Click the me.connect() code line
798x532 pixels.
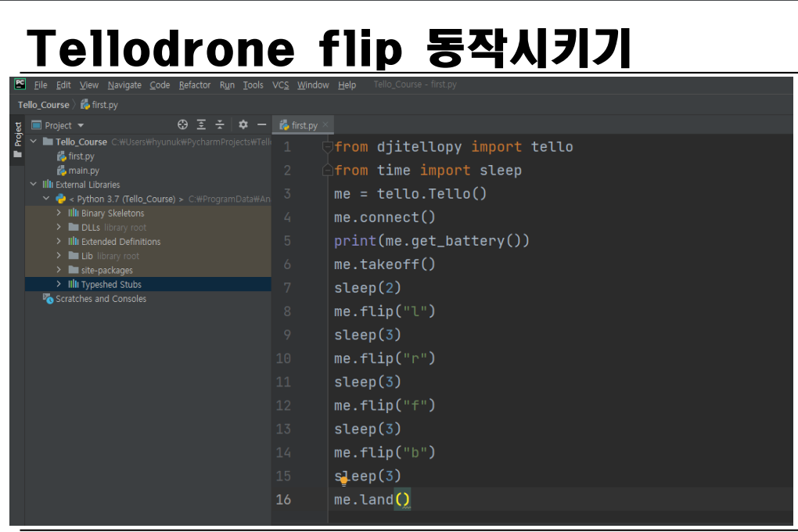[x=385, y=217]
